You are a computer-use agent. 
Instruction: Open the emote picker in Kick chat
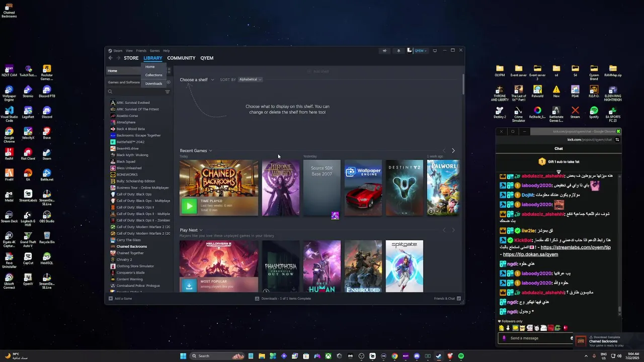(x=572, y=338)
